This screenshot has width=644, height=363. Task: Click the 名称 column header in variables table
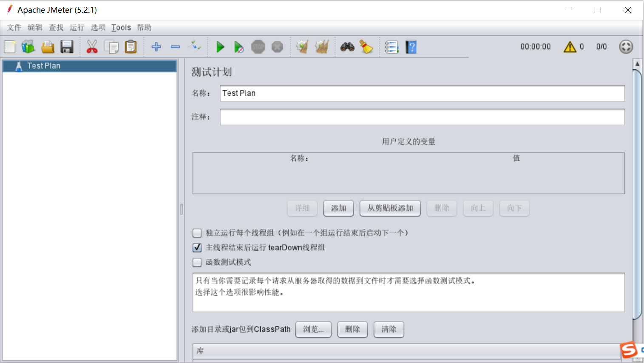point(299,159)
